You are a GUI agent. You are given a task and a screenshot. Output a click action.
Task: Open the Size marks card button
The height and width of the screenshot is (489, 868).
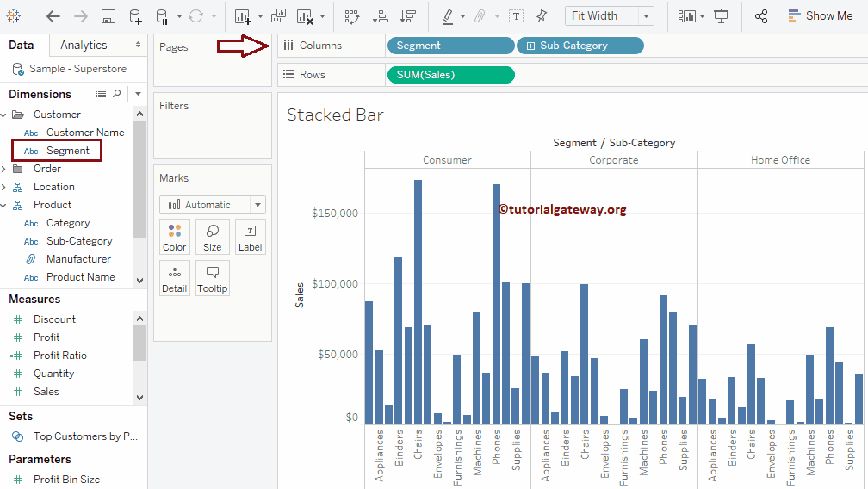[x=213, y=237]
